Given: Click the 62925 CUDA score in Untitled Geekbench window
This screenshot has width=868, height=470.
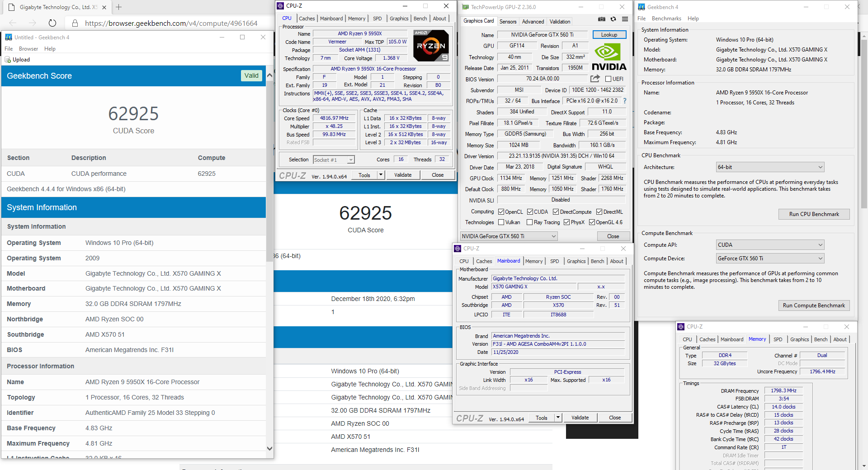Looking at the screenshot, I should (x=133, y=114).
